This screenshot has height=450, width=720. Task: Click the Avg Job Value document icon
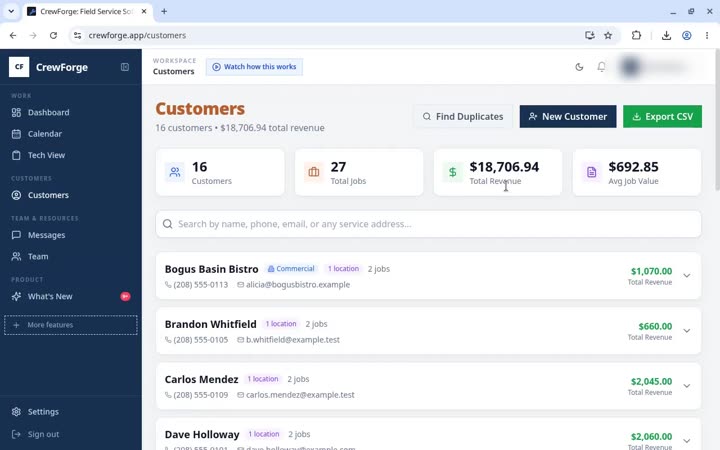click(x=591, y=172)
